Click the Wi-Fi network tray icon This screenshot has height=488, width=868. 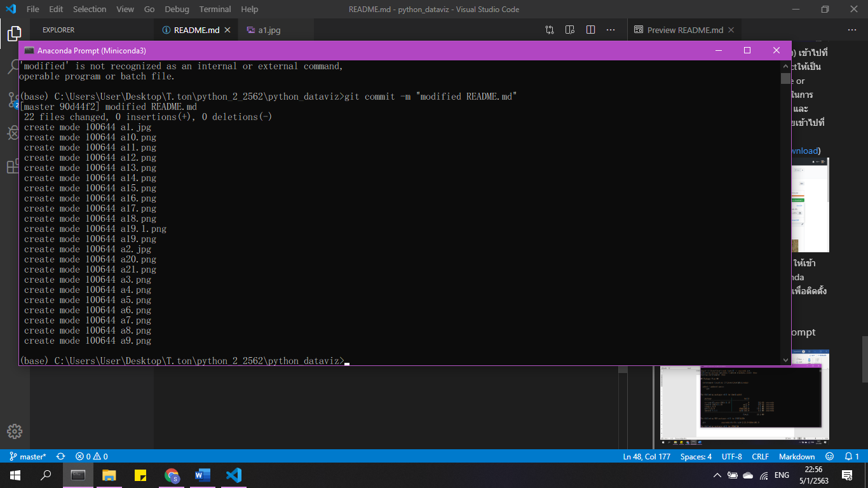pyautogui.click(x=764, y=475)
